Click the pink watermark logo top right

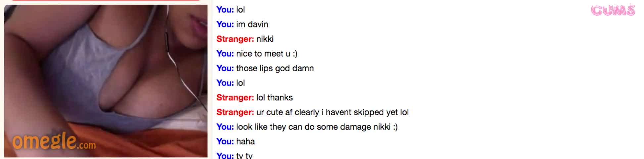pos(613,10)
